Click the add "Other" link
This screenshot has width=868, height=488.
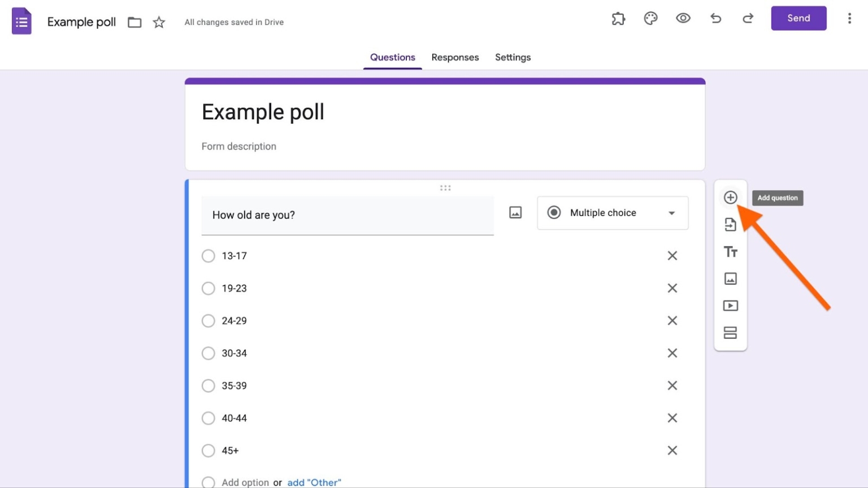click(x=314, y=482)
